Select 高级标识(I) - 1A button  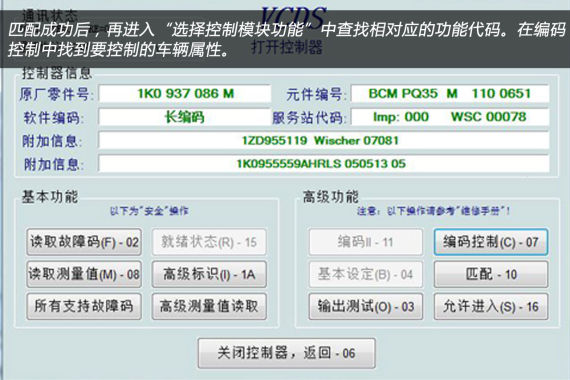(x=209, y=274)
